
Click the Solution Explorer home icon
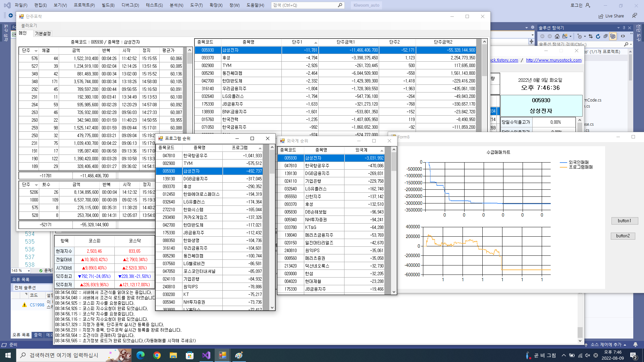[x=557, y=36]
